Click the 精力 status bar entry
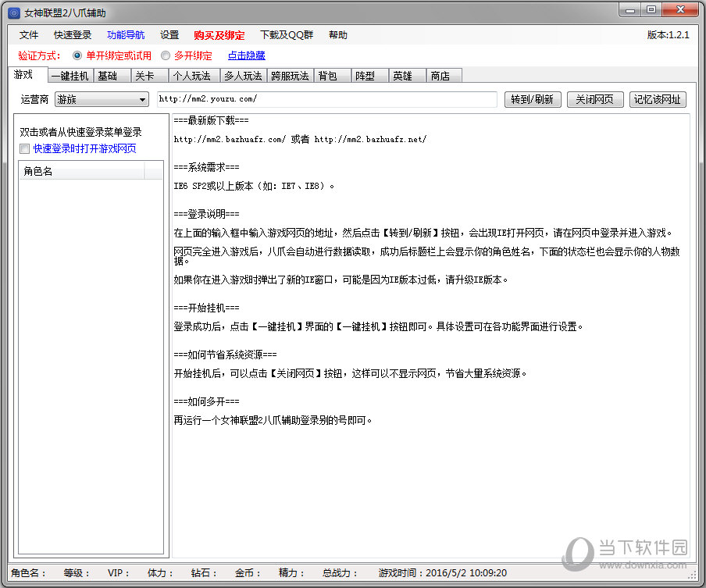Screen dimensions: 706x588 click(x=291, y=573)
